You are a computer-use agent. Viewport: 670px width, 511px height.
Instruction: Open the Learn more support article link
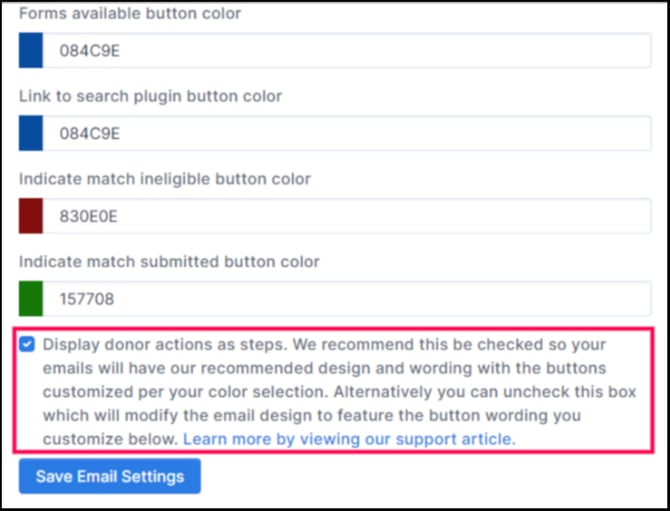349,439
